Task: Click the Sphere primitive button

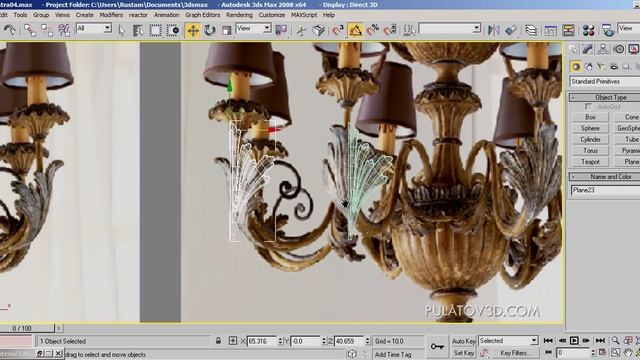Action: click(x=590, y=128)
